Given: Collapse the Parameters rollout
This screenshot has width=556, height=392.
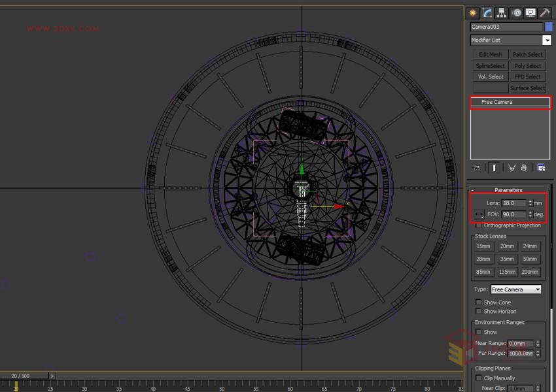Looking at the screenshot, I should 510,189.
